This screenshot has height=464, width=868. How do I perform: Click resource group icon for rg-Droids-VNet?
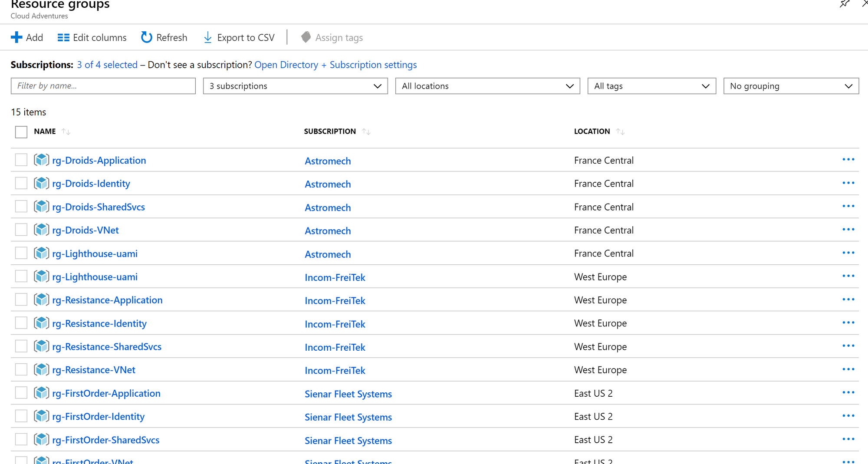click(42, 230)
